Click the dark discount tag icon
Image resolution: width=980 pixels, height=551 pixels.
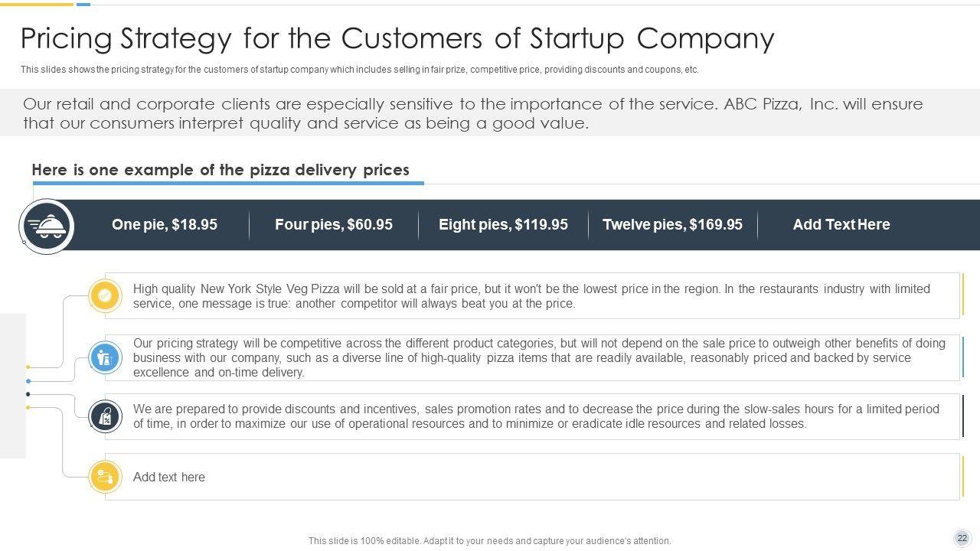[x=105, y=416]
